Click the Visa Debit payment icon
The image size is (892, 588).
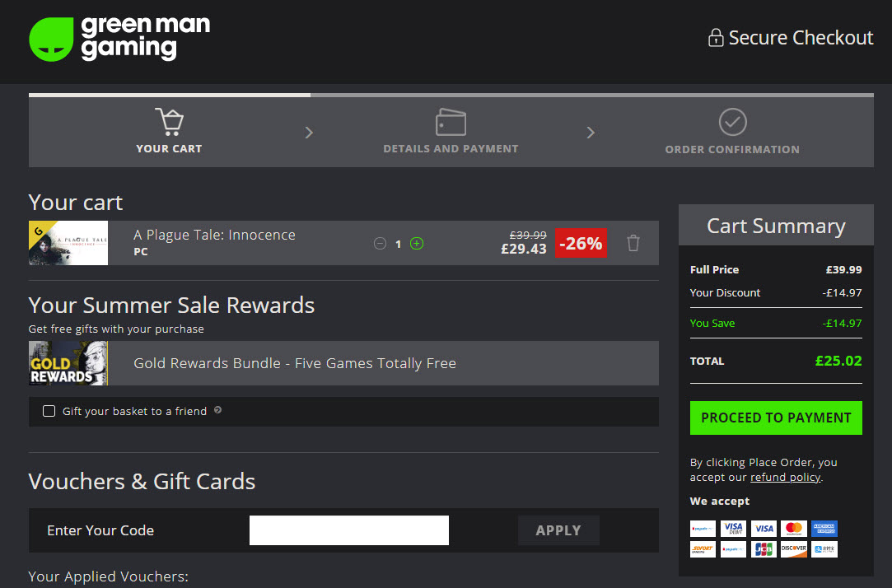[x=733, y=528]
